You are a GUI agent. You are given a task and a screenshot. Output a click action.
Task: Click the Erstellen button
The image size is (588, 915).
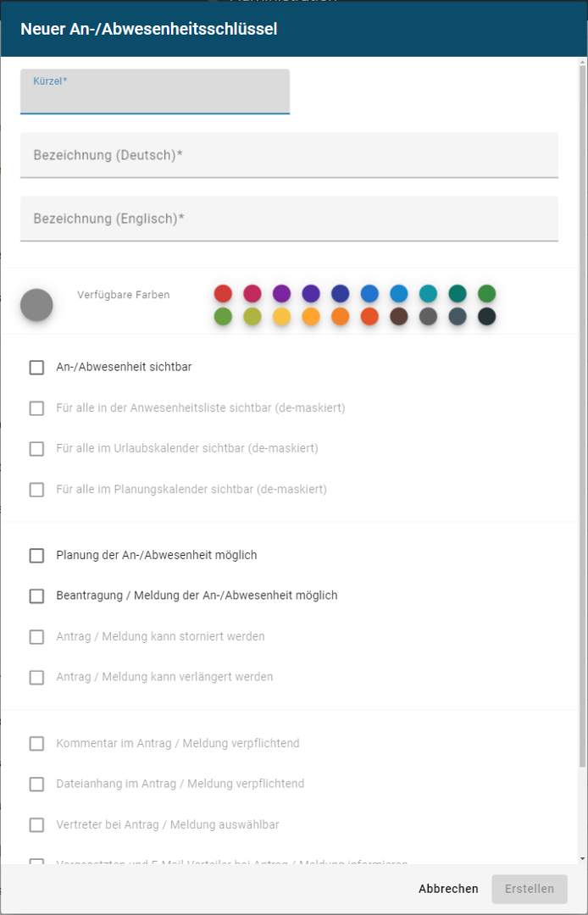[530, 889]
